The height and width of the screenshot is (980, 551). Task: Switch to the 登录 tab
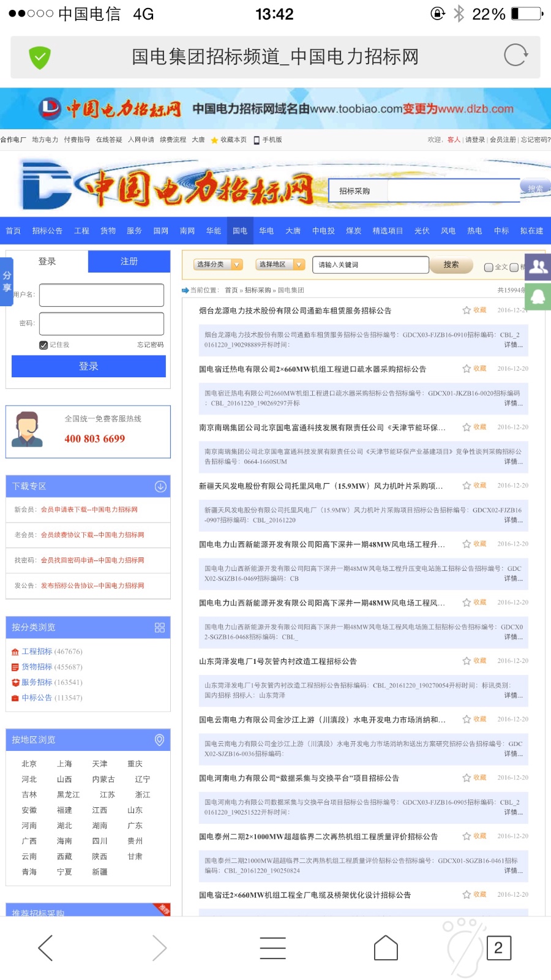[x=47, y=262]
